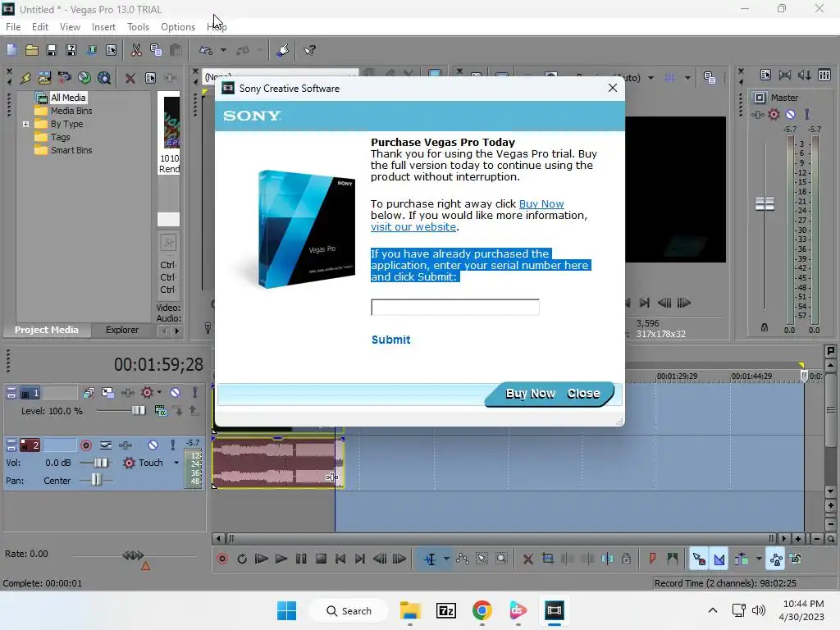Viewport: 840px width, 630px height.
Task: Open the Tools menu
Action: click(138, 27)
